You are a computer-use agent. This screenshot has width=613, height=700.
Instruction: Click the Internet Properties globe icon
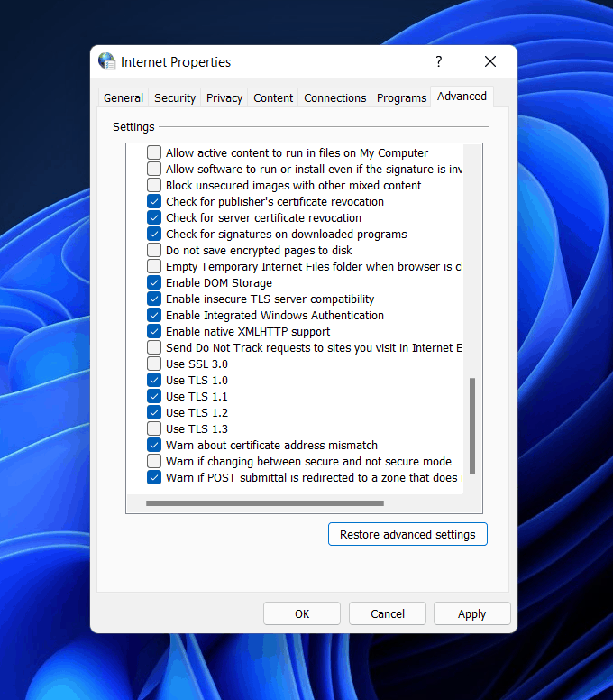pyautogui.click(x=106, y=61)
